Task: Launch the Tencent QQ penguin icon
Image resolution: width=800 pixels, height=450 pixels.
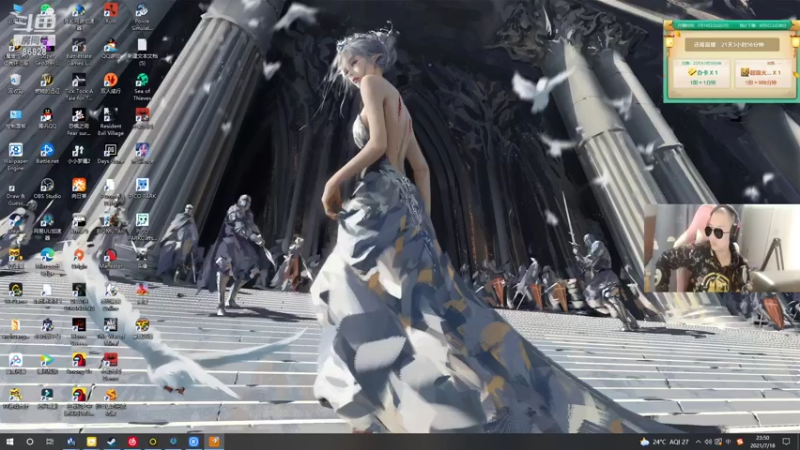Action: 47,115
